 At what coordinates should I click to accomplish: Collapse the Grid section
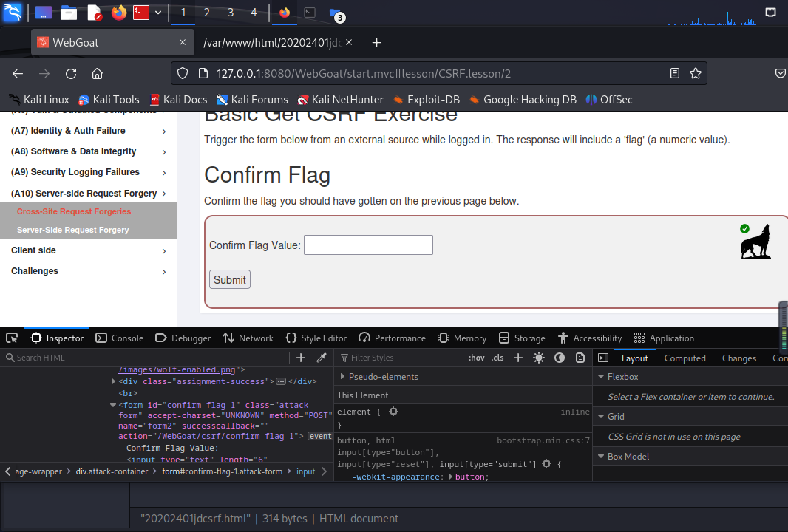point(601,417)
